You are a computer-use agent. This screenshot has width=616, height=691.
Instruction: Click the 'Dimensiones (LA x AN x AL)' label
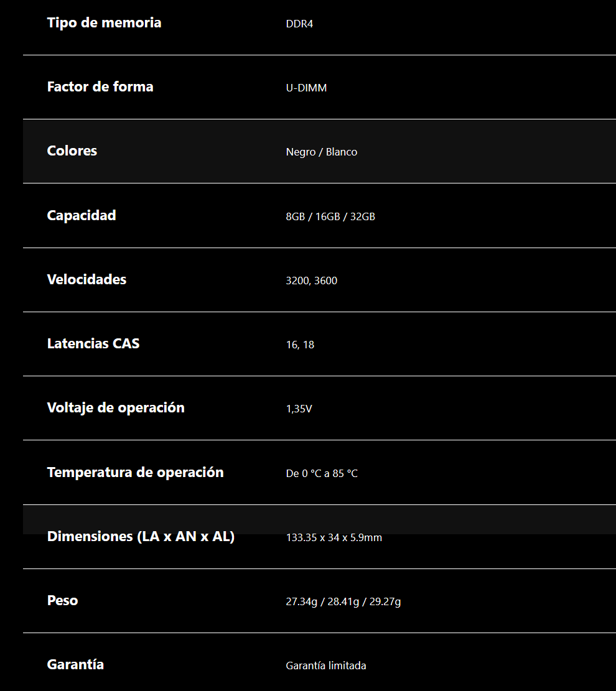coord(141,536)
